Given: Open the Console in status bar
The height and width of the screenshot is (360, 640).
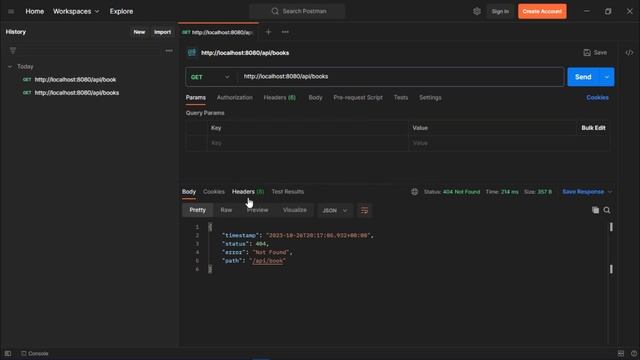Looking at the screenshot, I should [x=35, y=353].
